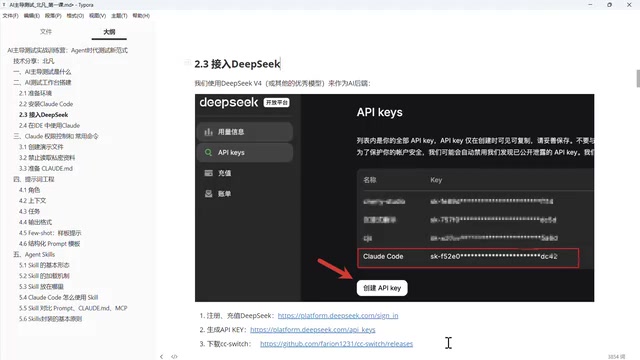Open section 三、Claude 权限控制和常用命令
The height and width of the screenshot is (360, 640).
56,136
